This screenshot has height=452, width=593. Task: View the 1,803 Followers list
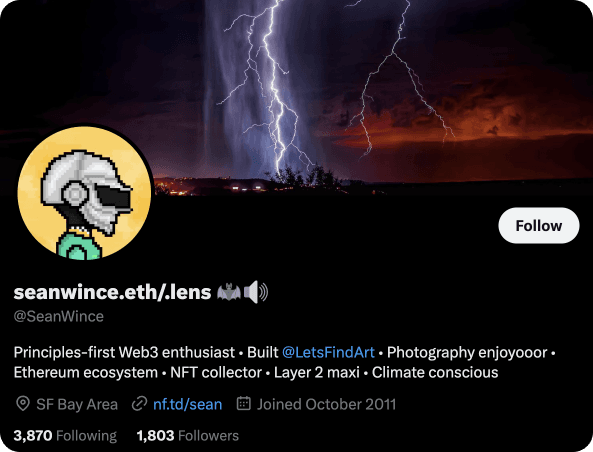188,436
